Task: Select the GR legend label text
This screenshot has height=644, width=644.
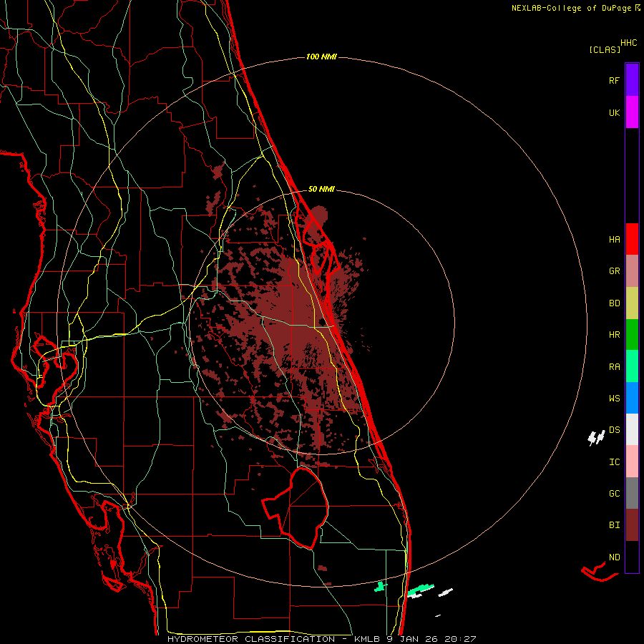Action: tap(614, 271)
